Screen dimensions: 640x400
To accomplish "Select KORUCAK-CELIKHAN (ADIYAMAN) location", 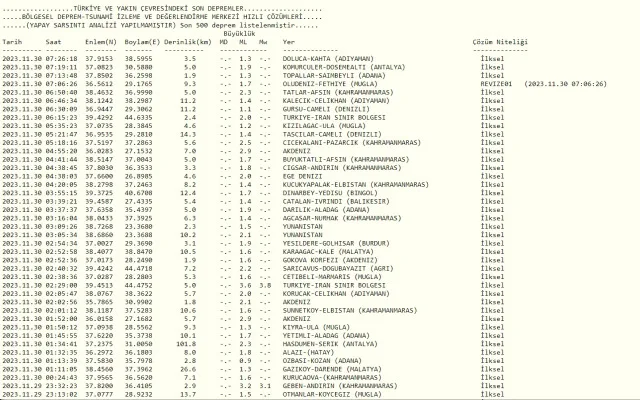I will pos(336,294).
